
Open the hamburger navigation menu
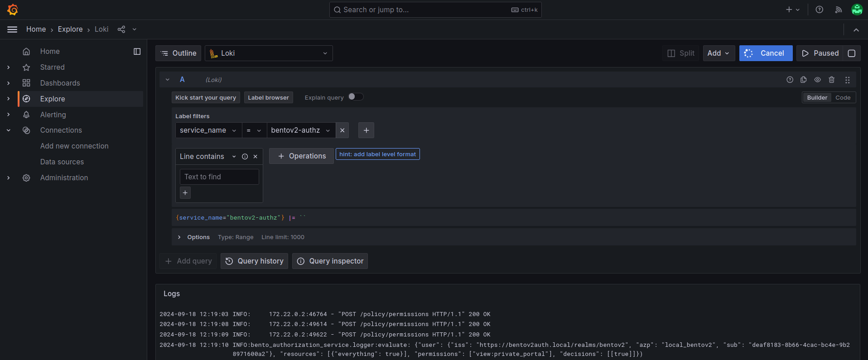pyautogui.click(x=12, y=29)
